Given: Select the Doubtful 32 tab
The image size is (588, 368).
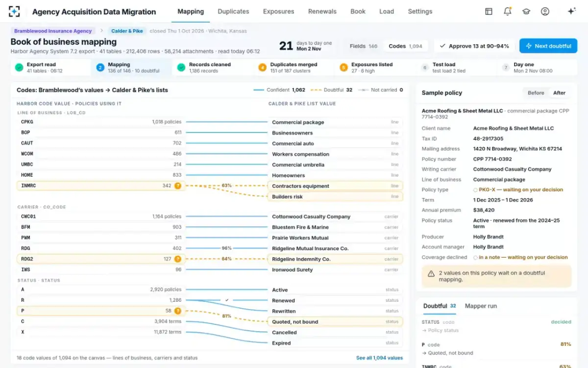Looking at the screenshot, I should [x=440, y=306].
